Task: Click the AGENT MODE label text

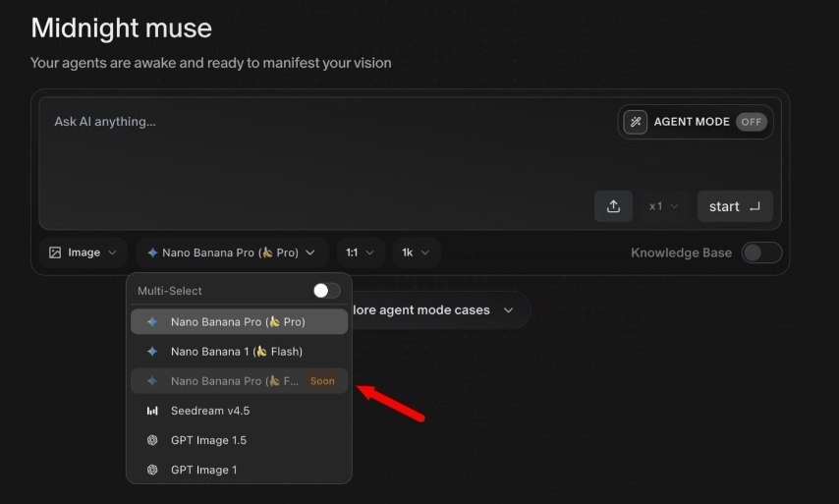Action: [x=692, y=122]
